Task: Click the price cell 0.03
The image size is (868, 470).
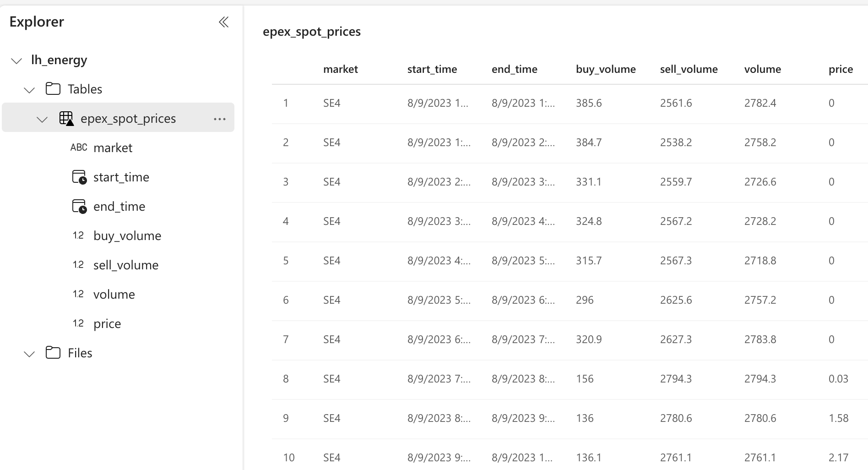Action: point(838,379)
